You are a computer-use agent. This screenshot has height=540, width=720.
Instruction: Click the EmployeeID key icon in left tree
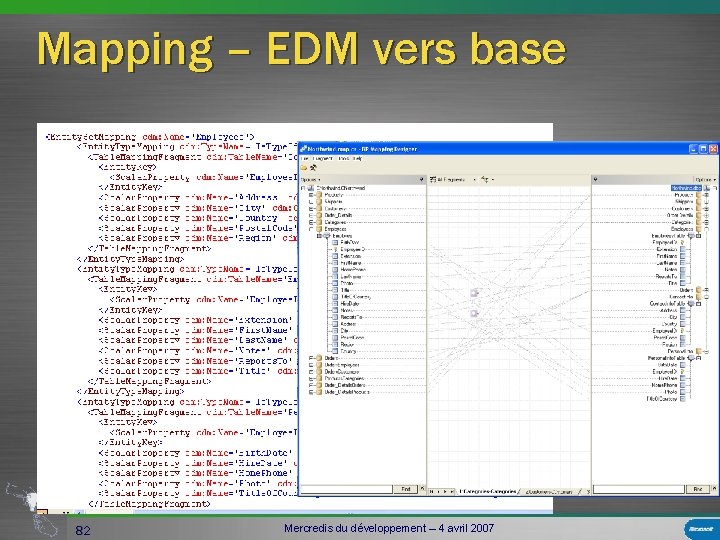click(335, 249)
